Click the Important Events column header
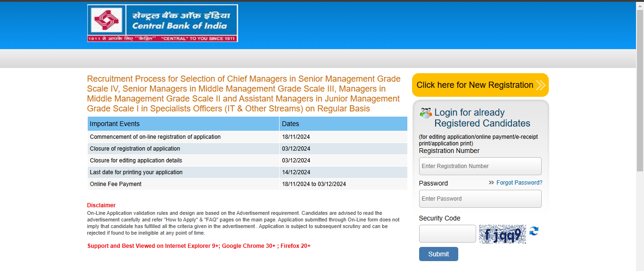This screenshot has height=271, width=644. [x=183, y=124]
